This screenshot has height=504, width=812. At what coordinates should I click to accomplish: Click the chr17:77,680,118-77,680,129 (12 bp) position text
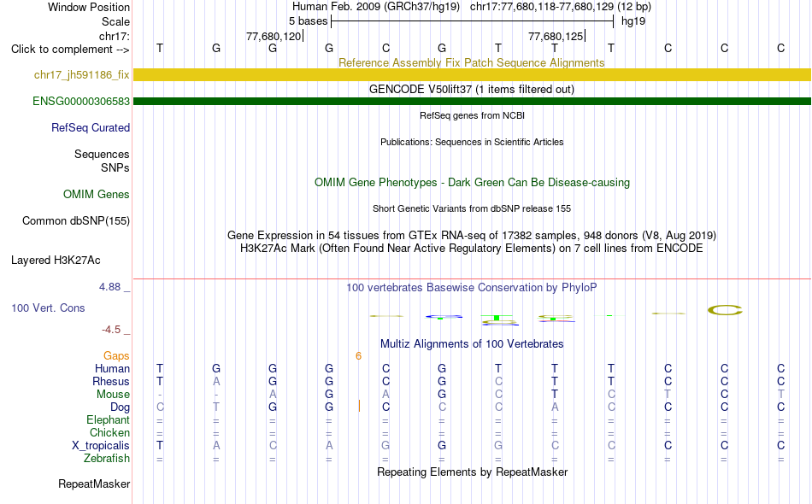tap(561, 7)
